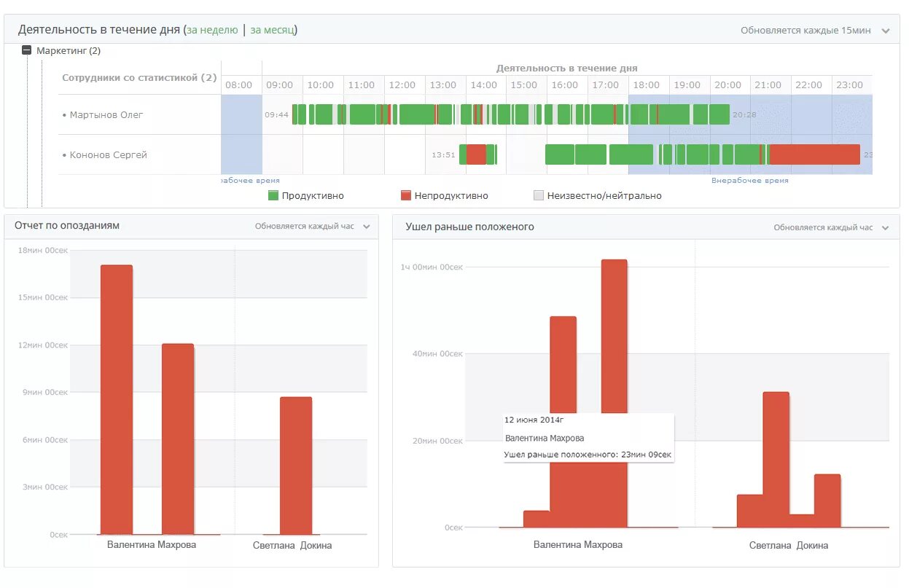The image size is (909, 588).
Task: Click the 09:44 start time label
Action: 276,114
